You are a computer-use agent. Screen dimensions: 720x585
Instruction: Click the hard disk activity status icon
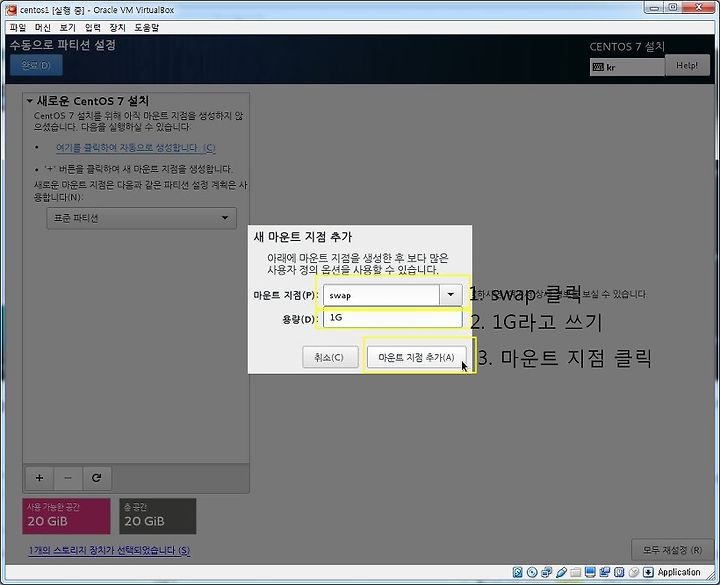pyautogui.click(x=518, y=572)
